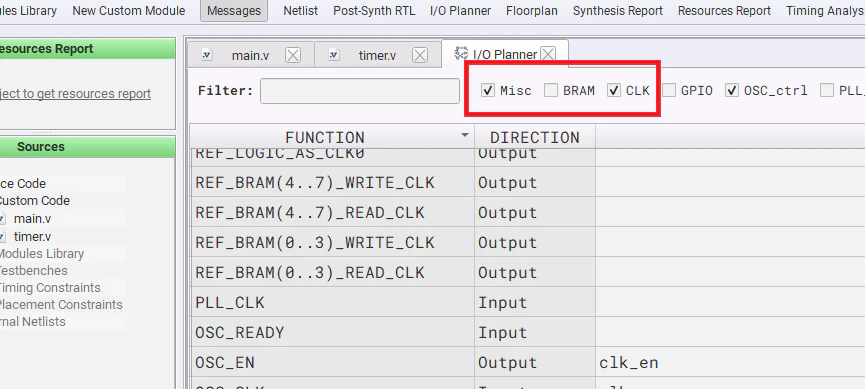865x389 pixels.
Task: Click the main.v tab file icon
Action: [x=207, y=55]
